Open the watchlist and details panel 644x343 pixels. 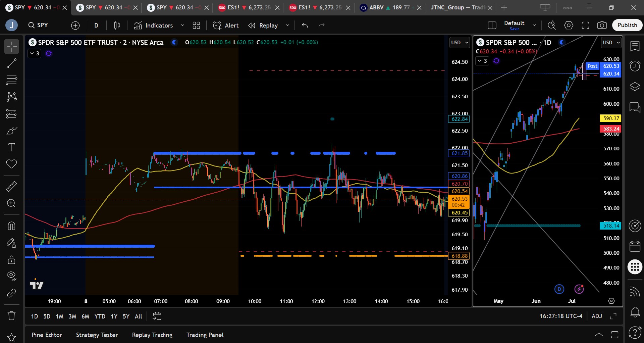click(x=635, y=46)
